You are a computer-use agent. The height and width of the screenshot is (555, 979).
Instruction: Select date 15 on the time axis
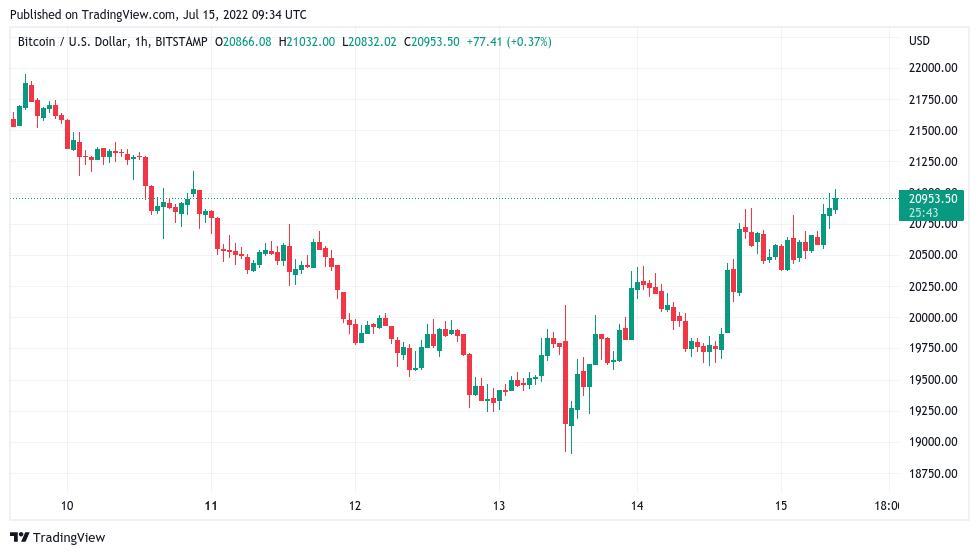(782, 506)
